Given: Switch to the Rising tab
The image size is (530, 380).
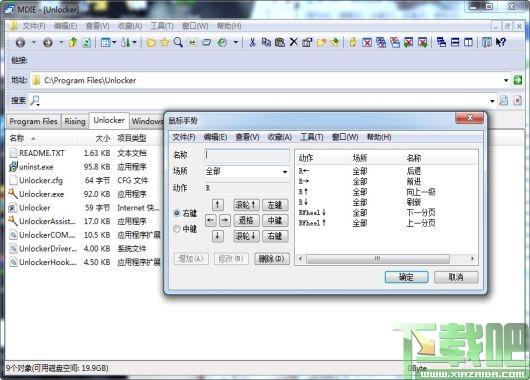Looking at the screenshot, I should [75, 121].
